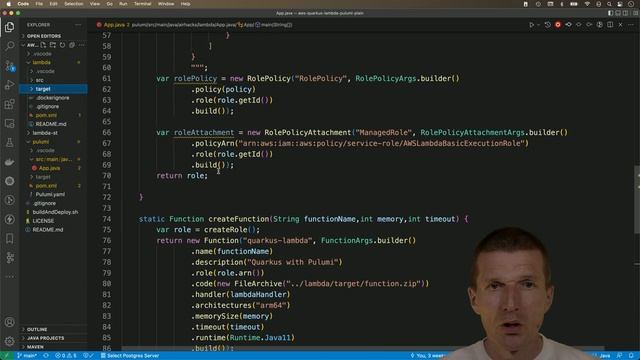The height and width of the screenshot is (360, 640).
Task: Click New Folder icon in explorer header
Action: pos(53,45)
